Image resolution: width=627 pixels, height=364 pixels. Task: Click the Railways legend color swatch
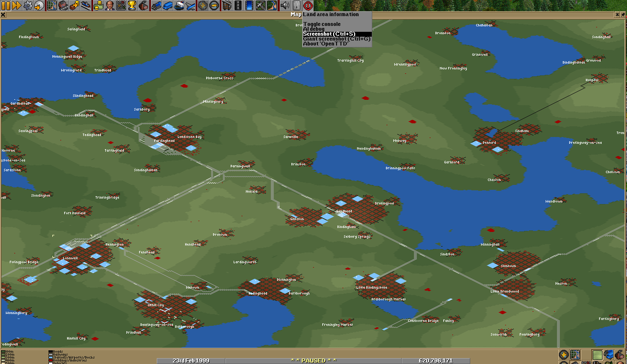50,354
